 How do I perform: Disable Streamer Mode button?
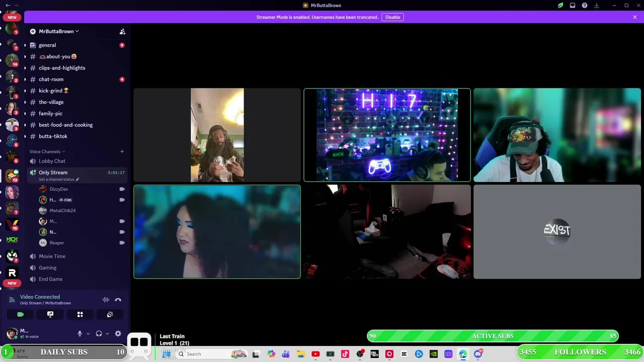(392, 17)
